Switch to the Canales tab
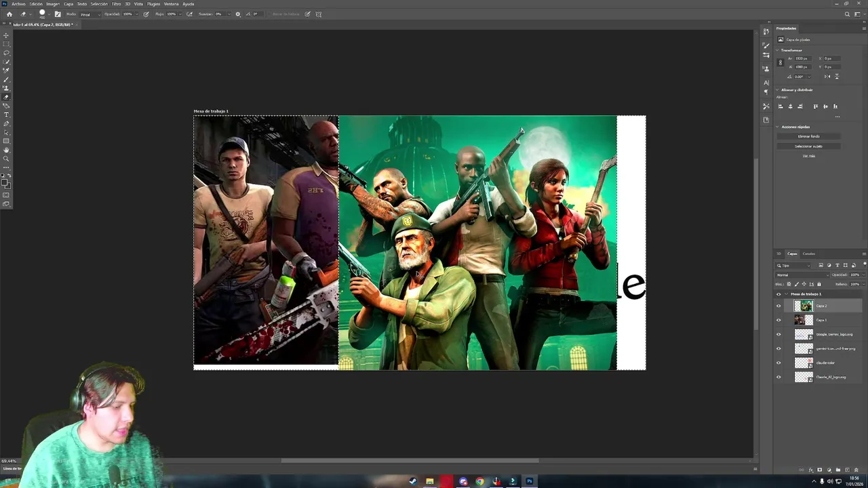The image size is (868, 488). click(809, 253)
